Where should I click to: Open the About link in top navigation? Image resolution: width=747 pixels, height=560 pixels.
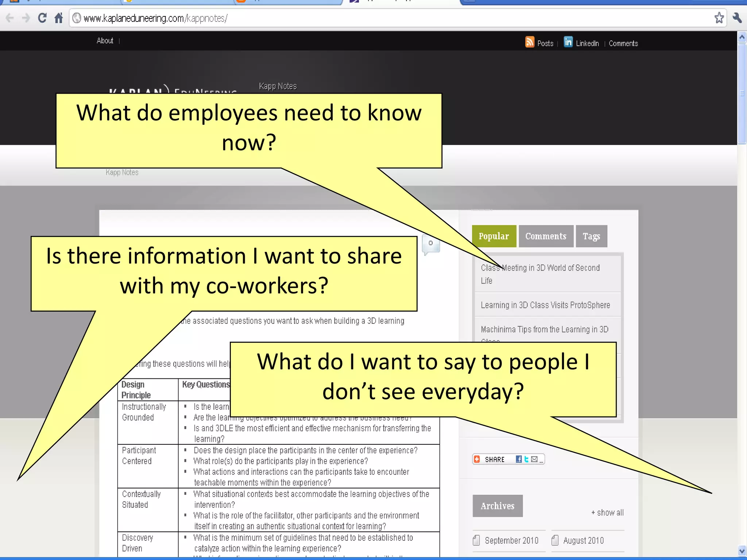[105, 40]
